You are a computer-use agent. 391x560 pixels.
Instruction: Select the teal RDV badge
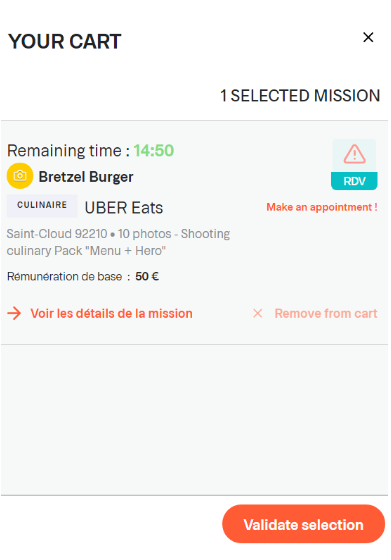(x=354, y=181)
